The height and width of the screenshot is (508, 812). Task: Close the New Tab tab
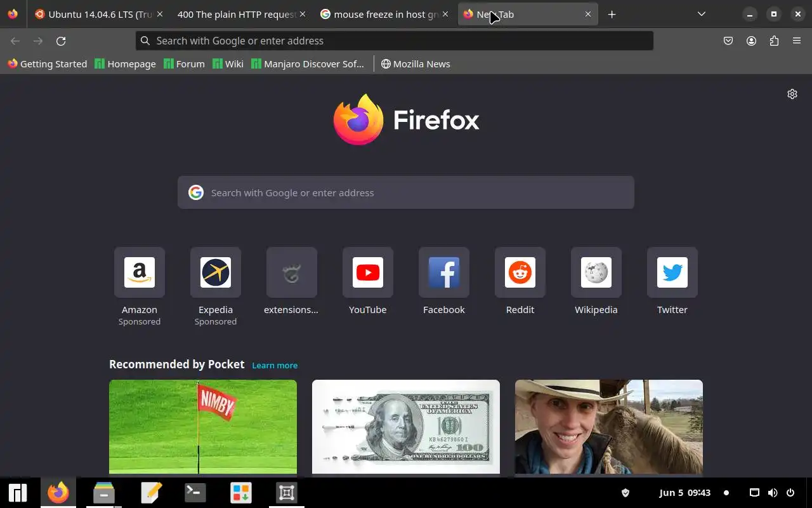coord(588,14)
